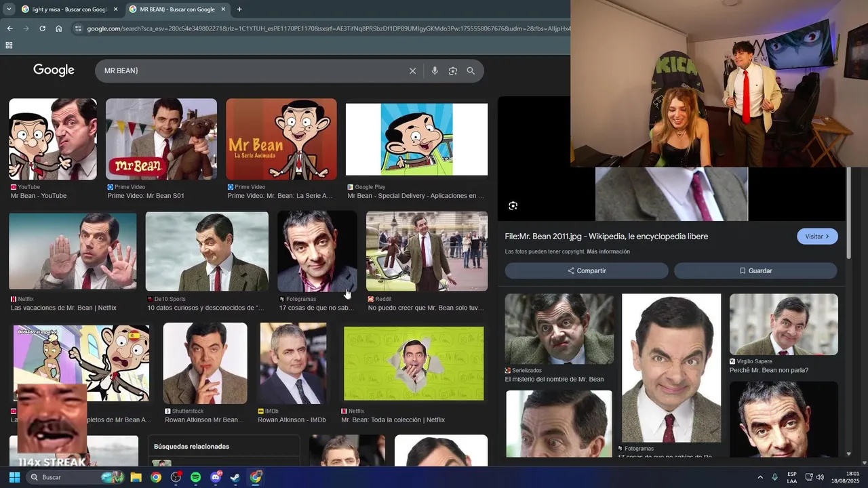
Task: Click side panel scrollbar down arrow
Action: 849,454
